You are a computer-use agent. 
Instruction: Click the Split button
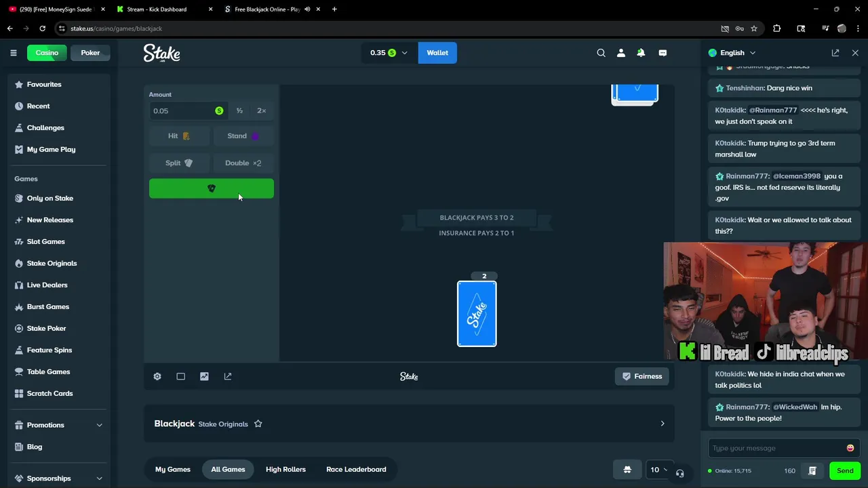pos(179,163)
